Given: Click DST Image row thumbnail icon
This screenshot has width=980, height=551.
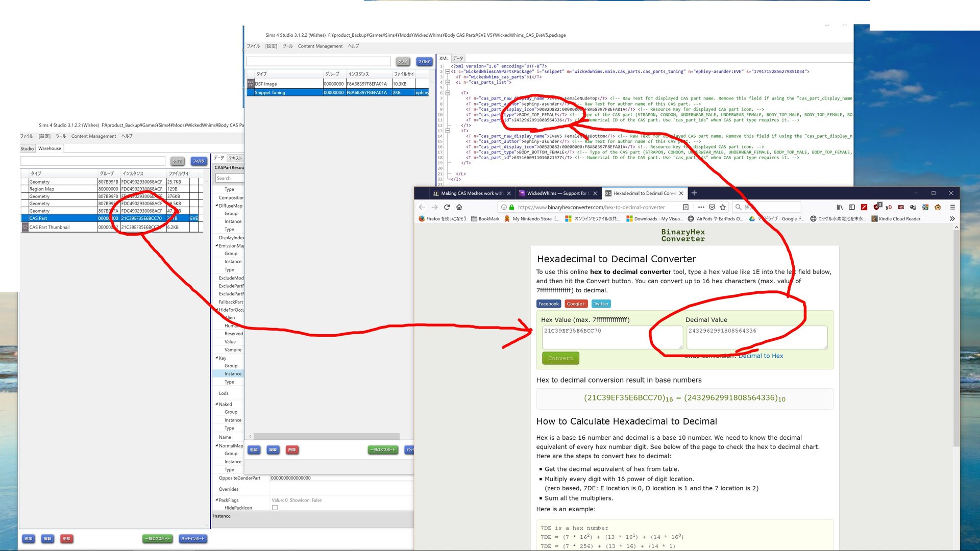Looking at the screenshot, I should [x=251, y=83].
